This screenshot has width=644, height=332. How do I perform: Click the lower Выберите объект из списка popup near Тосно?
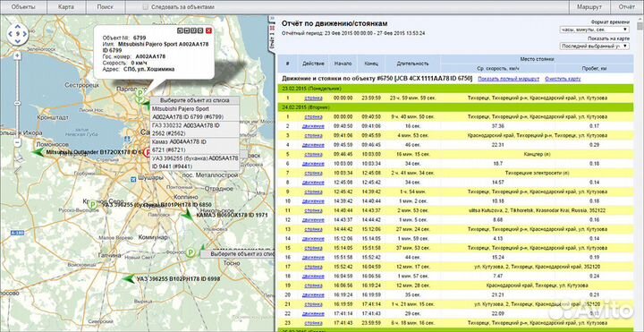click(237, 254)
